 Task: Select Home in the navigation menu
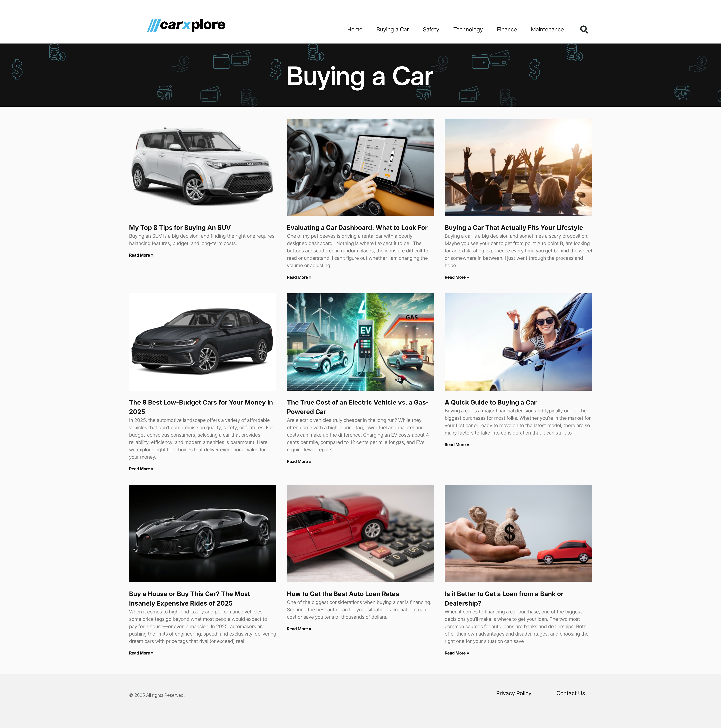click(355, 29)
